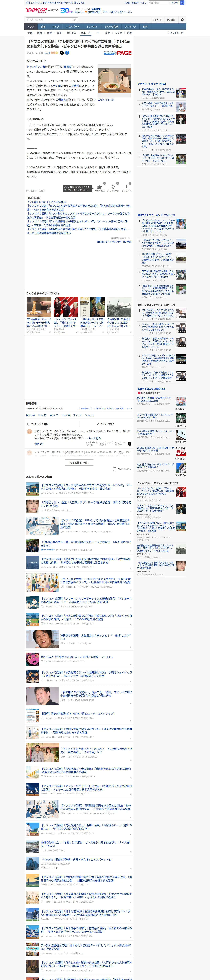This screenshot has height=980, width=210.
Task: React with 新しい視点 exclamation icon
Action: 127,187
